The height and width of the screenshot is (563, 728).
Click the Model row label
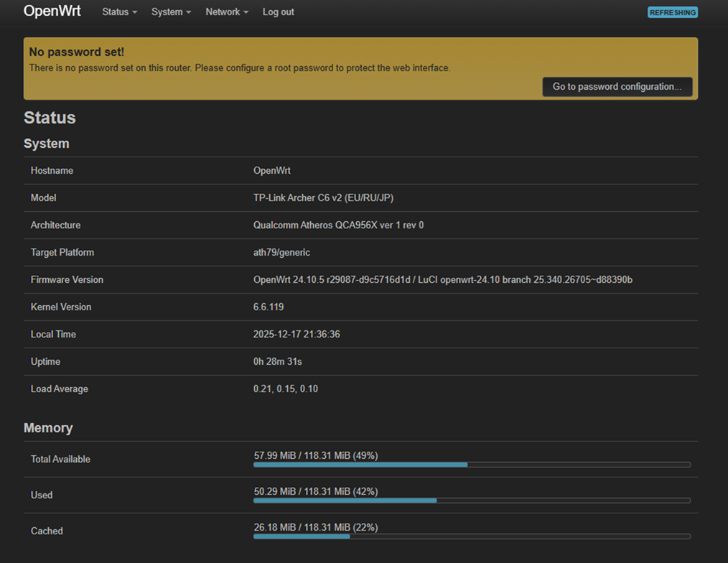point(43,198)
